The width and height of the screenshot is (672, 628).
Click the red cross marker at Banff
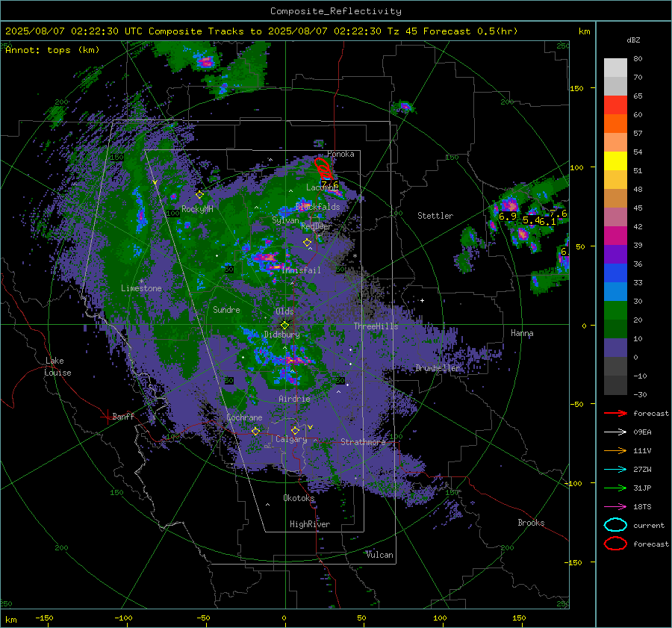click(107, 417)
